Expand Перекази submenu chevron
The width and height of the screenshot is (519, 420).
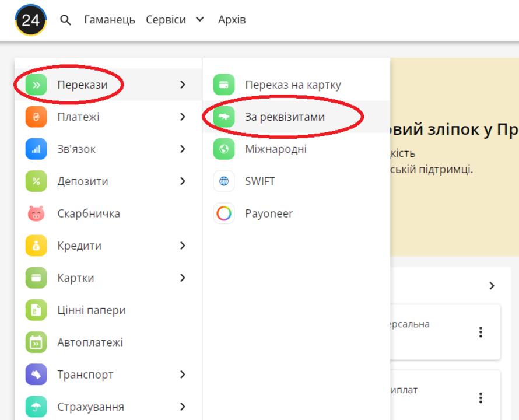183,85
